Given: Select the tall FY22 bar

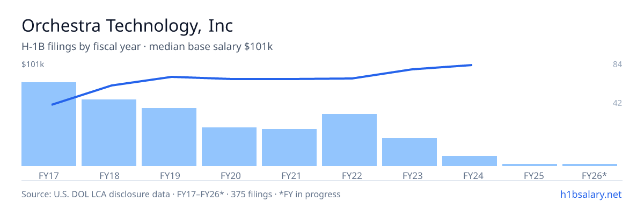Looking at the screenshot, I should [x=349, y=140].
